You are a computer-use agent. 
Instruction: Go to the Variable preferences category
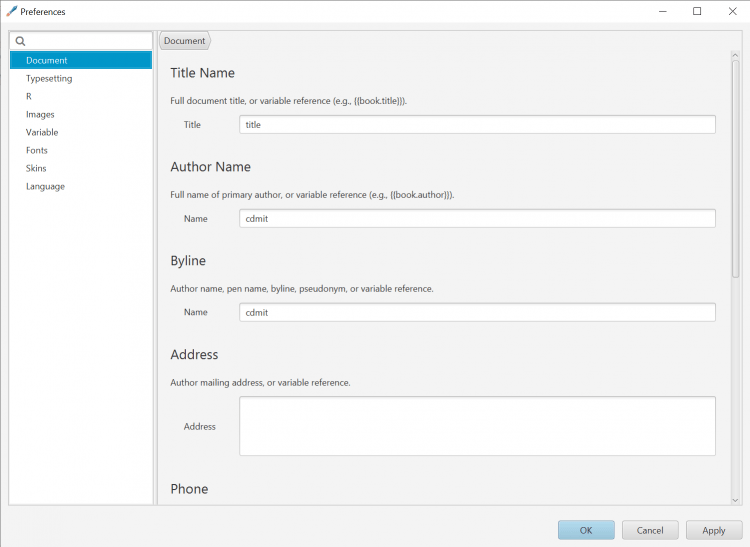pyautogui.click(x=42, y=132)
